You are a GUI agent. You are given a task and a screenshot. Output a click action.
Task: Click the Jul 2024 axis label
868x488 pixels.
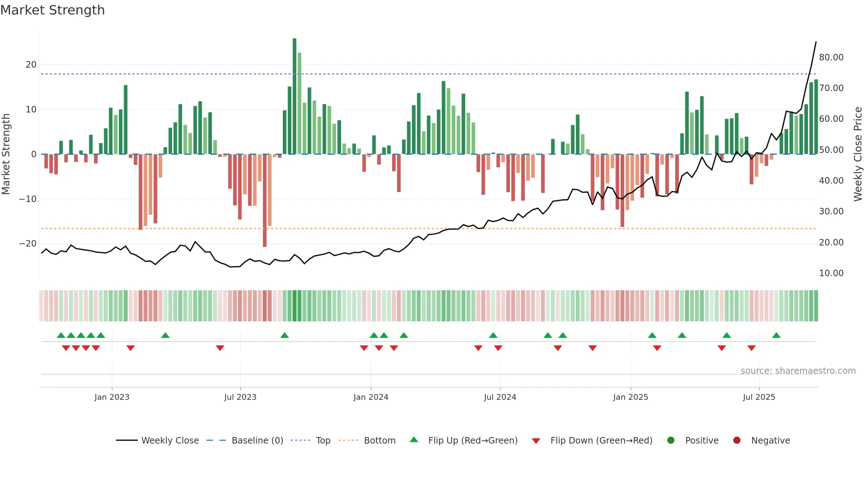500,397
